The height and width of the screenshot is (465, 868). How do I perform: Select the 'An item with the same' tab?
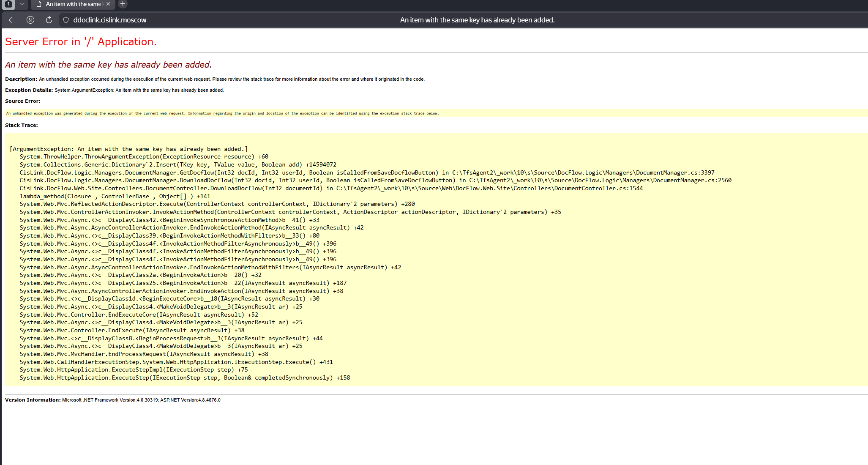73,4
